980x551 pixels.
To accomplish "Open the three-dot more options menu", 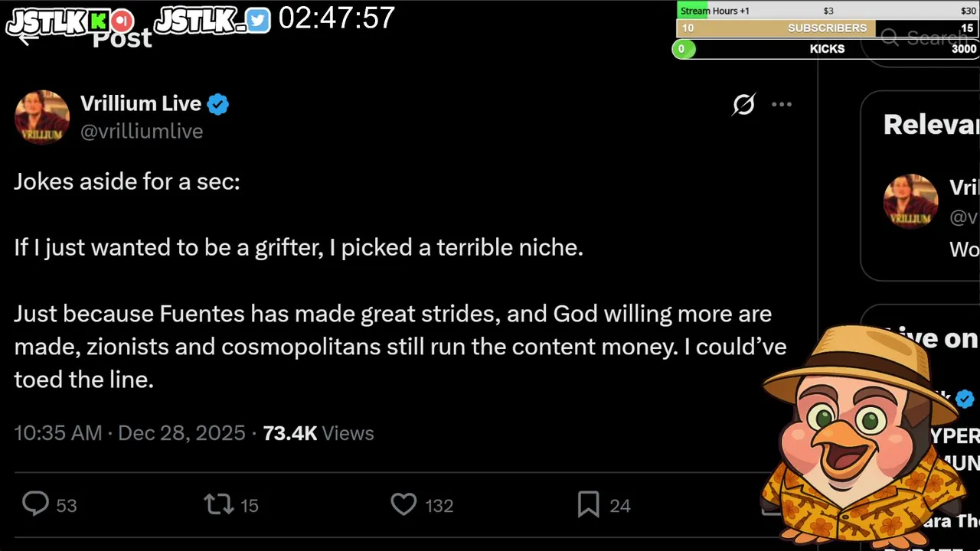I will click(782, 104).
